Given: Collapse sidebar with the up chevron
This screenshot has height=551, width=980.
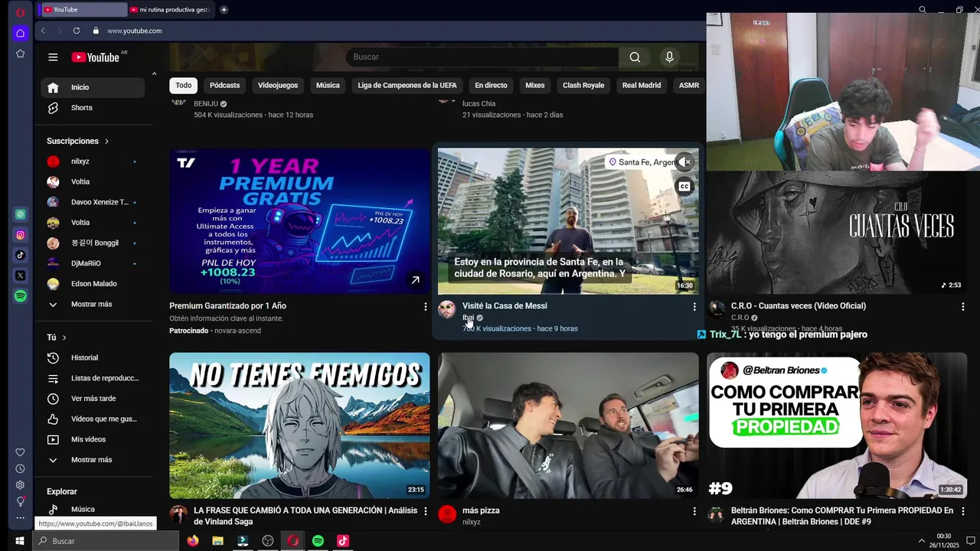Looking at the screenshot, I should pos(154,73).
